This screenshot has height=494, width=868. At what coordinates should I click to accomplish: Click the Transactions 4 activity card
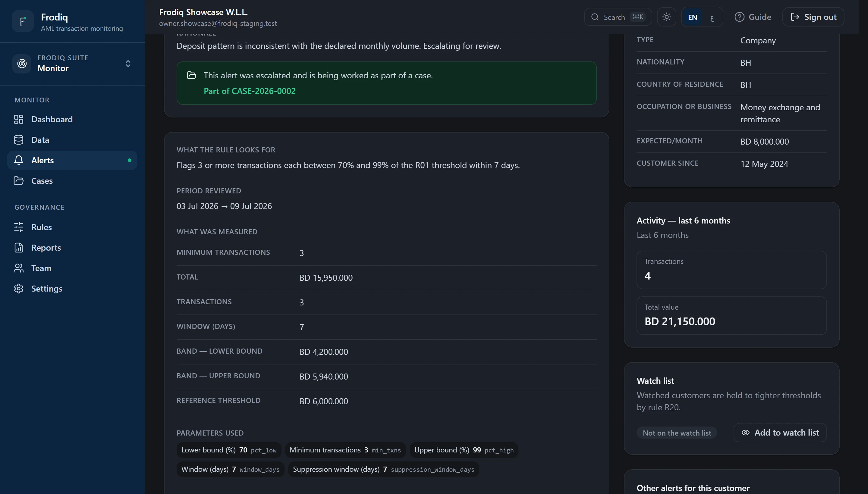(x=731, y=270)
